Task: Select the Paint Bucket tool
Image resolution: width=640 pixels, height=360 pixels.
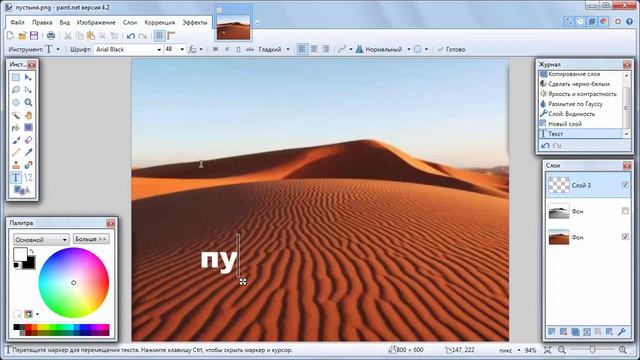Action: 16,128
